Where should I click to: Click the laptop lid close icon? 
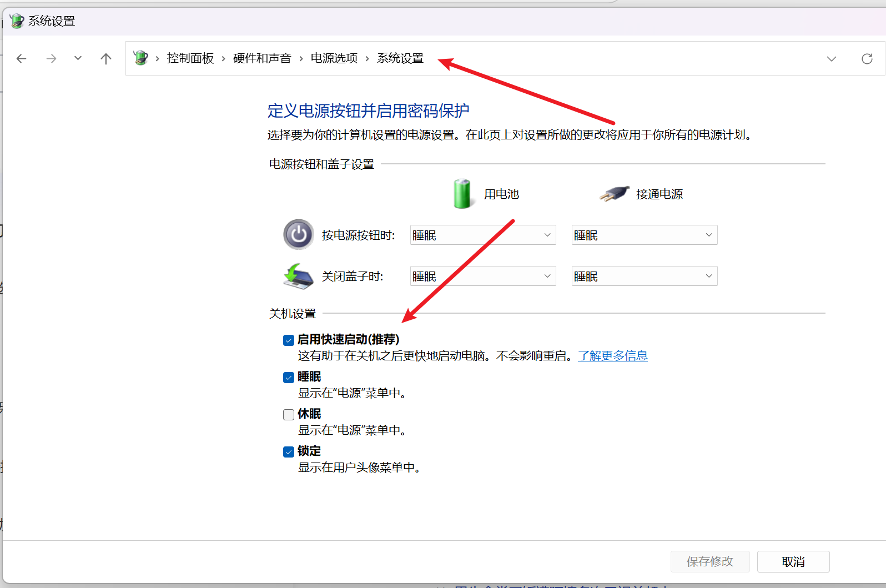click(298, 276)
